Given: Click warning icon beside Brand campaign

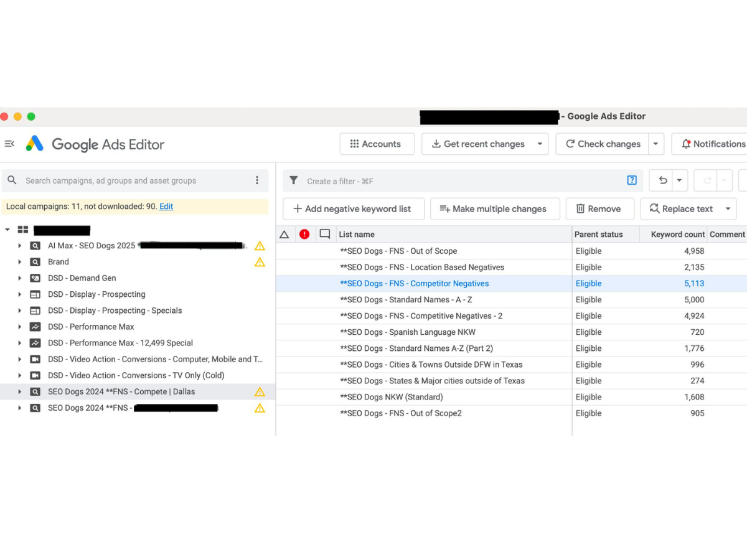Looking at the screenshot, I should point(260,262).
